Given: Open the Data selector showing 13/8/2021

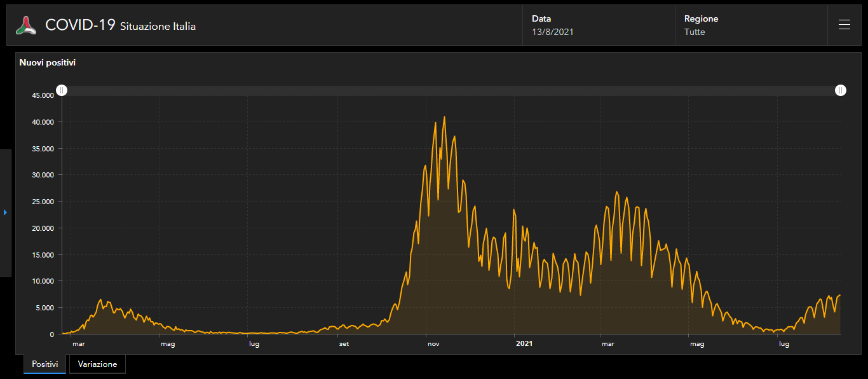Looking at the screenshot, I should point(599,25).
